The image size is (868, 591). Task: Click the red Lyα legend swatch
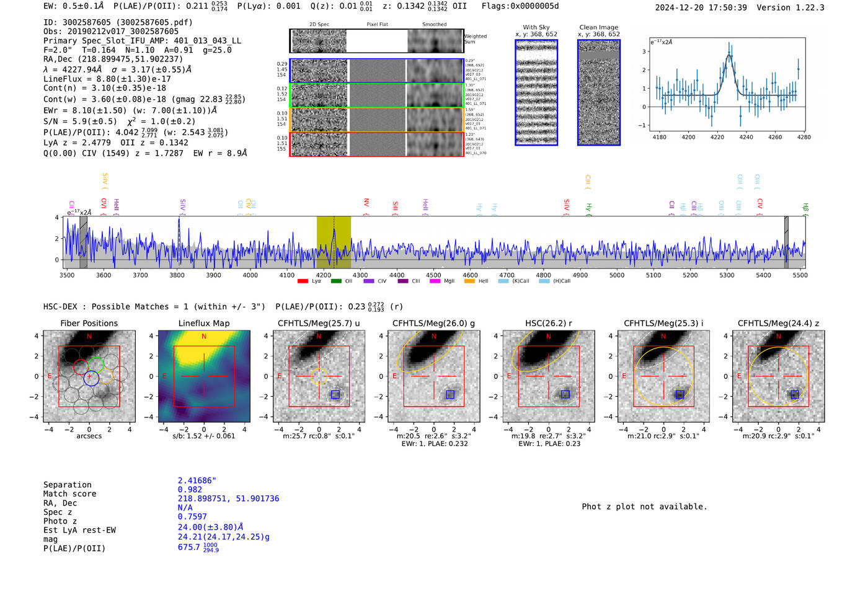coord(303,281)
